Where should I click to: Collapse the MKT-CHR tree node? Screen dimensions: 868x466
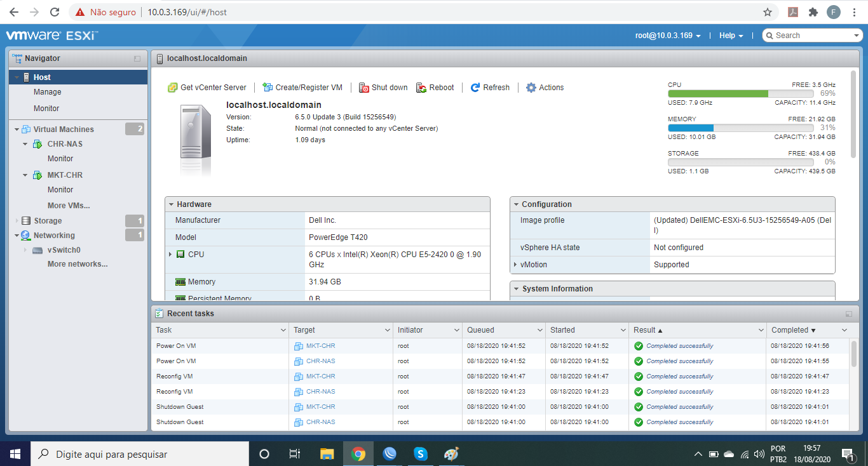click(25, 175)
